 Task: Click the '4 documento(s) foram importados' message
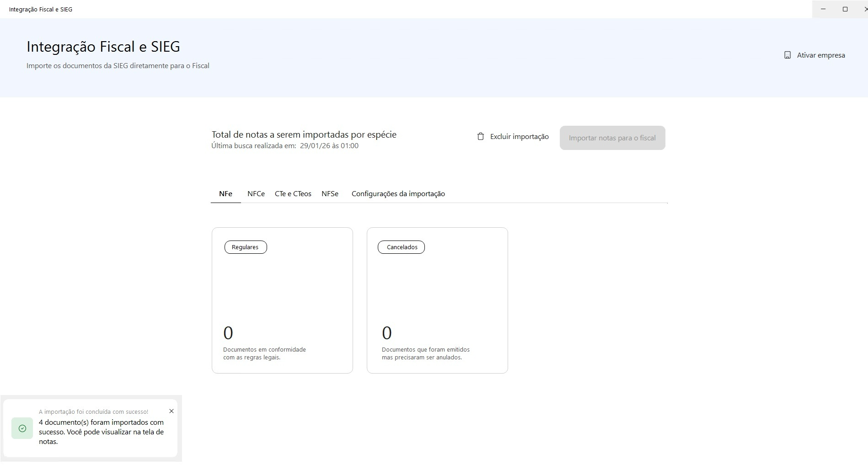[101, 432]
